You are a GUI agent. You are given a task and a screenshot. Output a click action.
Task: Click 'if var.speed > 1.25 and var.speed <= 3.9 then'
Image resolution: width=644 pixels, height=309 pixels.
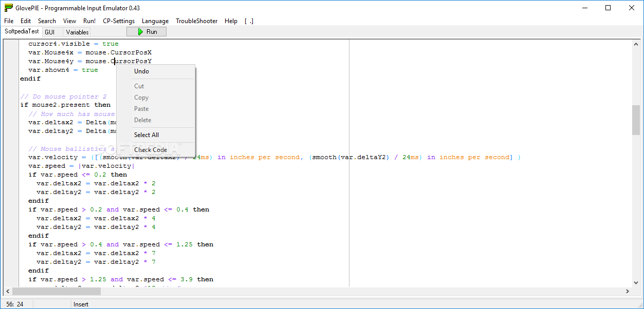[x=121, y=280]
